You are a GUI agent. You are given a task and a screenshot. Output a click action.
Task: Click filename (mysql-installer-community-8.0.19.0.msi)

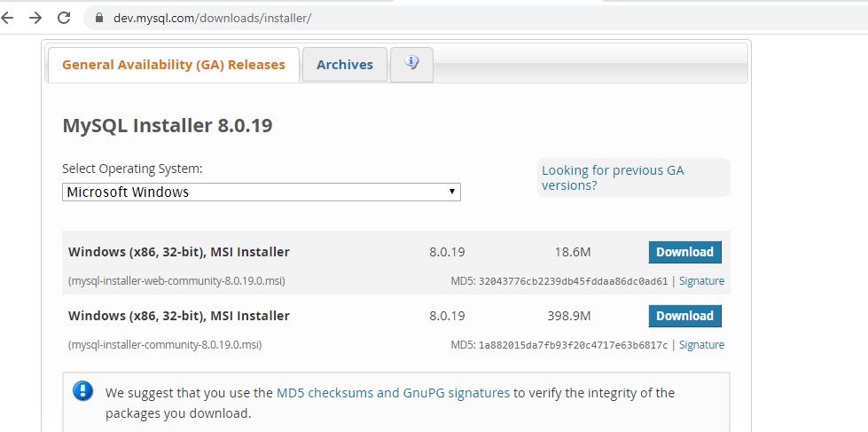165,344
